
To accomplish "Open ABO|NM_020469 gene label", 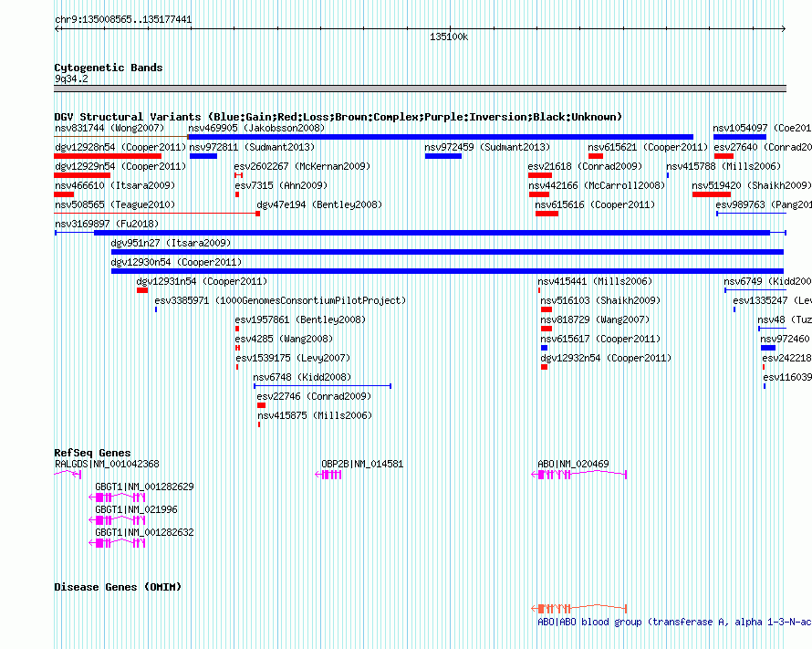I will click(573, 464).
